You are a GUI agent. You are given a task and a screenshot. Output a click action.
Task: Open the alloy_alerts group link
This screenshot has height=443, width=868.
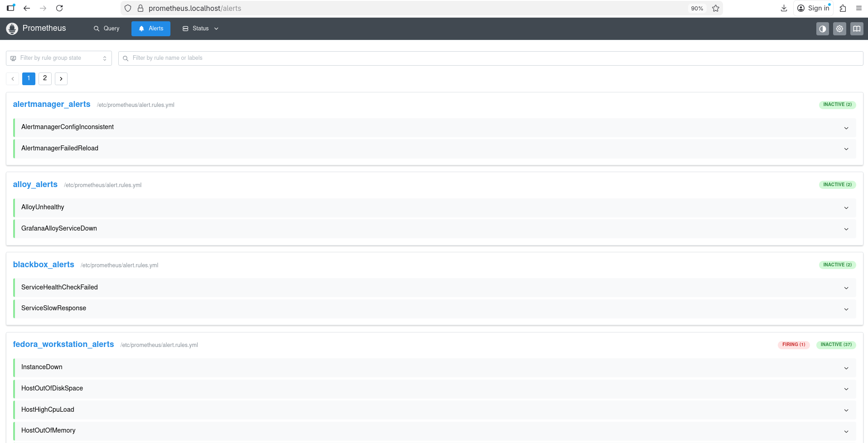pos(35,184)
